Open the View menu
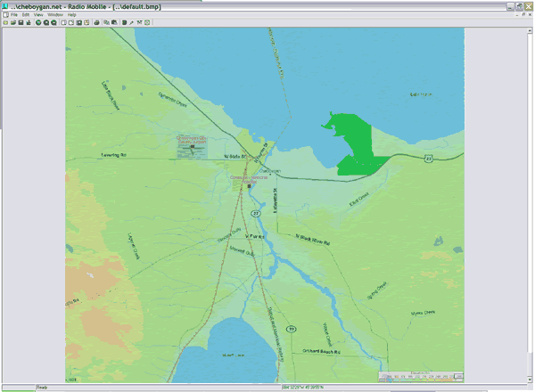Viewport: 535px width, 392px height. (x=38, y=15)
